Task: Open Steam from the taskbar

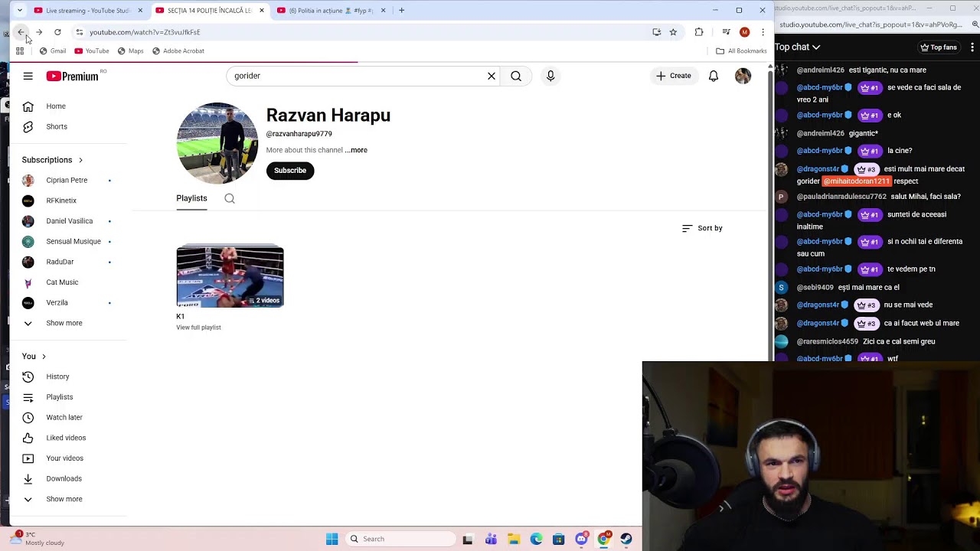Action: [626, 539]
